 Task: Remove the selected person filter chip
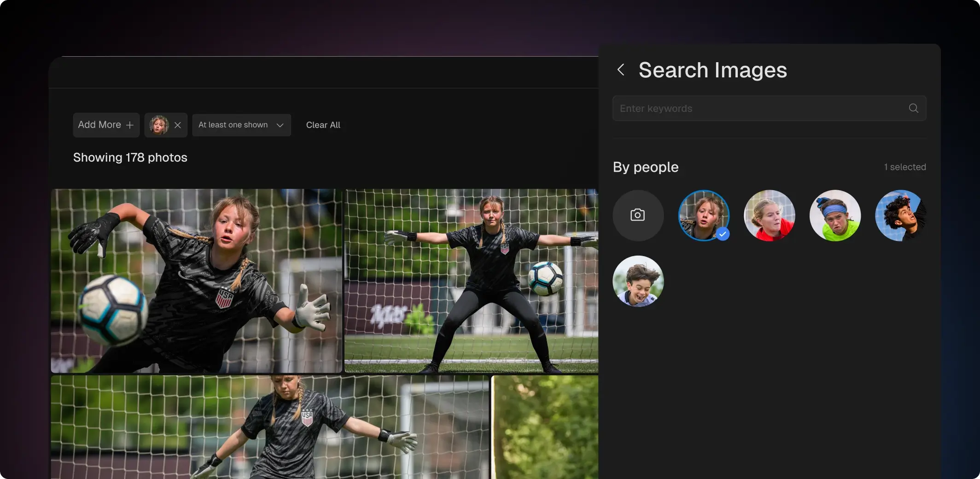tap(178, 125)
